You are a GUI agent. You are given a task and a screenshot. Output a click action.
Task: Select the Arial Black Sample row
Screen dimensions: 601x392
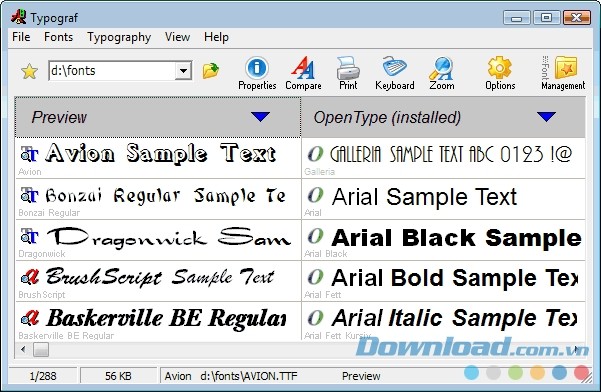pos(443,240)
